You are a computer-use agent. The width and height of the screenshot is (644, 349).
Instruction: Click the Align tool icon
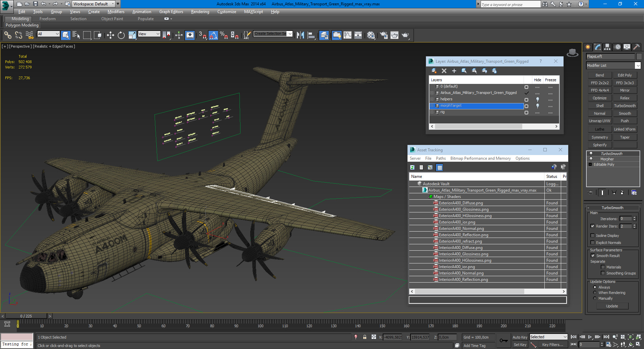(x=312, y=35)
